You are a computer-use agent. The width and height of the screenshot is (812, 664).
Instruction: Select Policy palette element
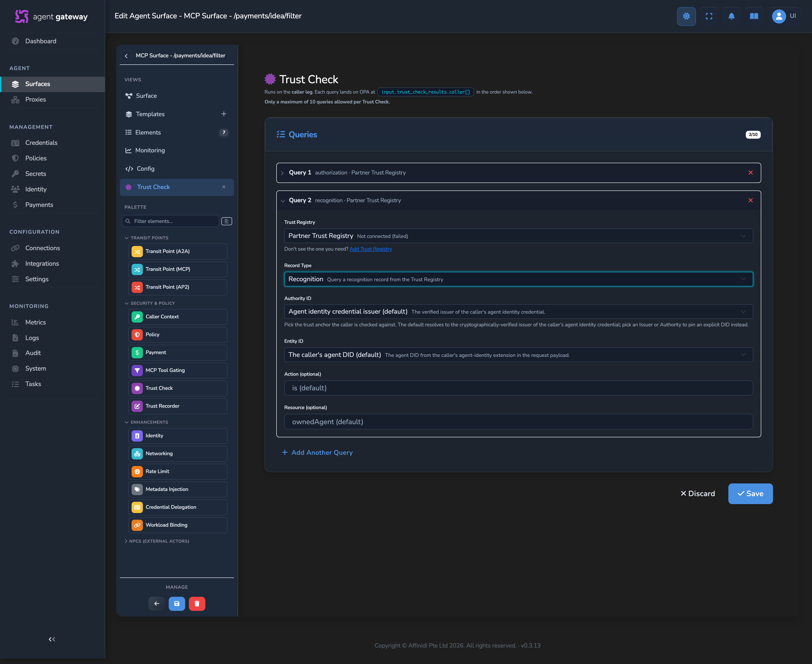(178, 335)
